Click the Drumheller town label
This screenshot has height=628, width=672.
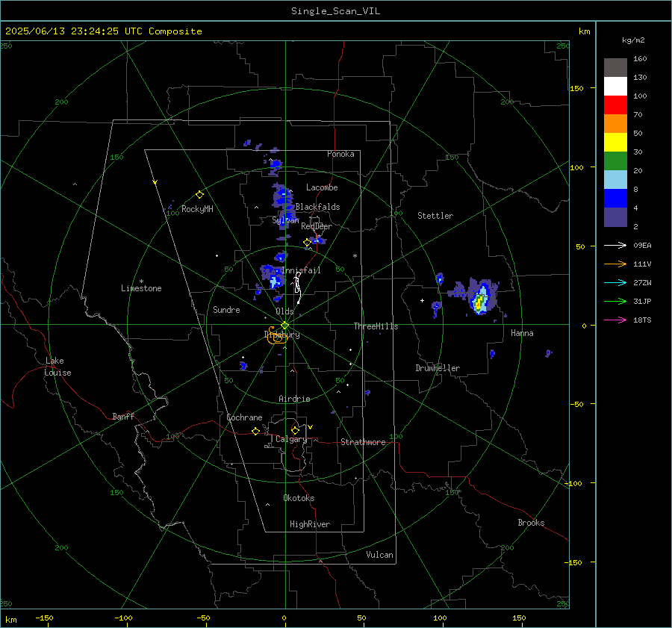438,368
